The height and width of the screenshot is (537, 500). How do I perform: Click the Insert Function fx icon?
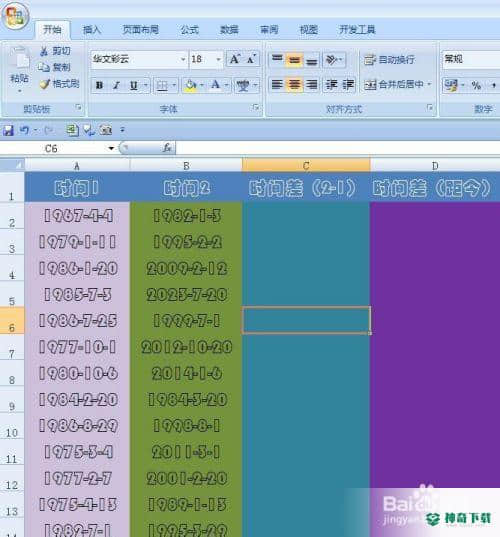point(167,148)
